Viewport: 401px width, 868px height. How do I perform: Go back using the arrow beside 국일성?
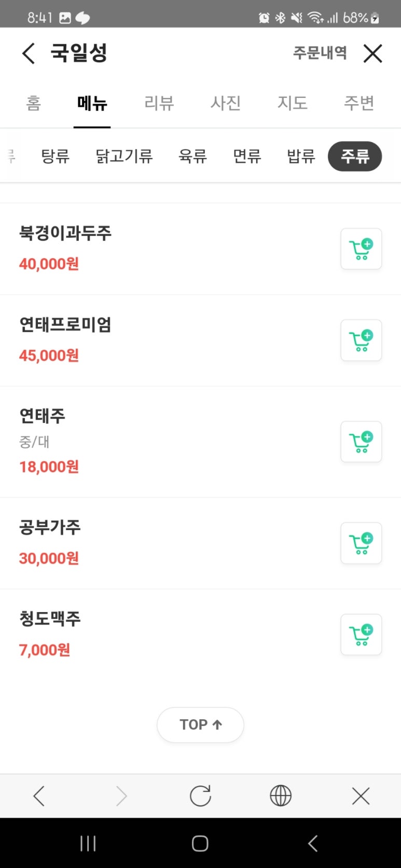click(x=29, y=53)
